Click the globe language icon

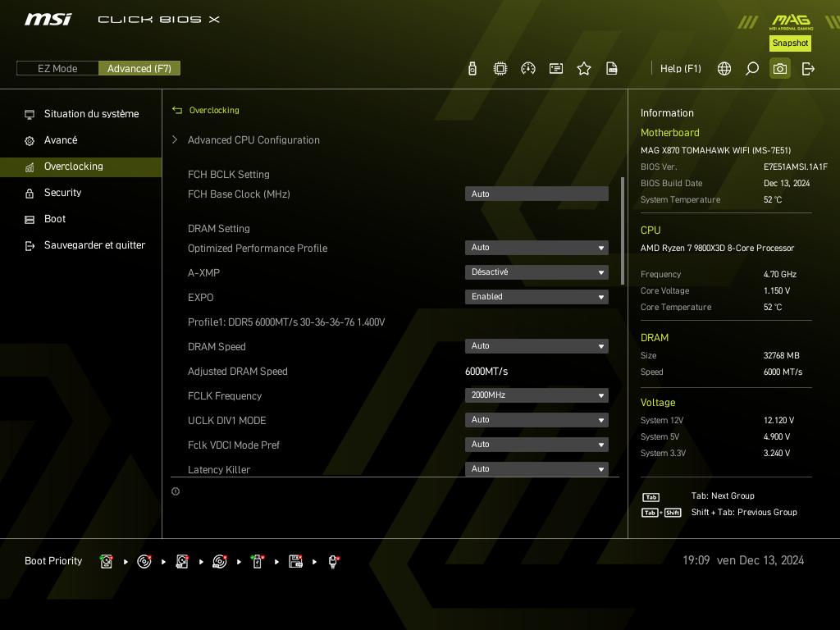724,69
